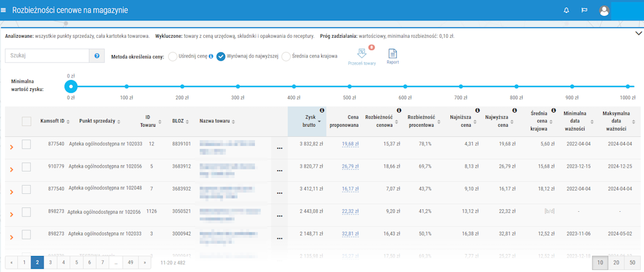Click proposed price 19,68 zł link
The image size is (644, 272).
[350, 144]
